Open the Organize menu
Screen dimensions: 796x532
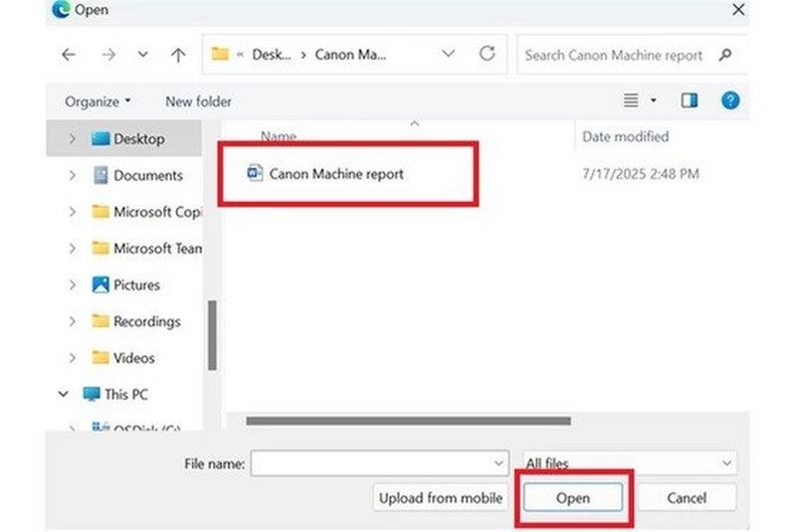coord(98,101)
